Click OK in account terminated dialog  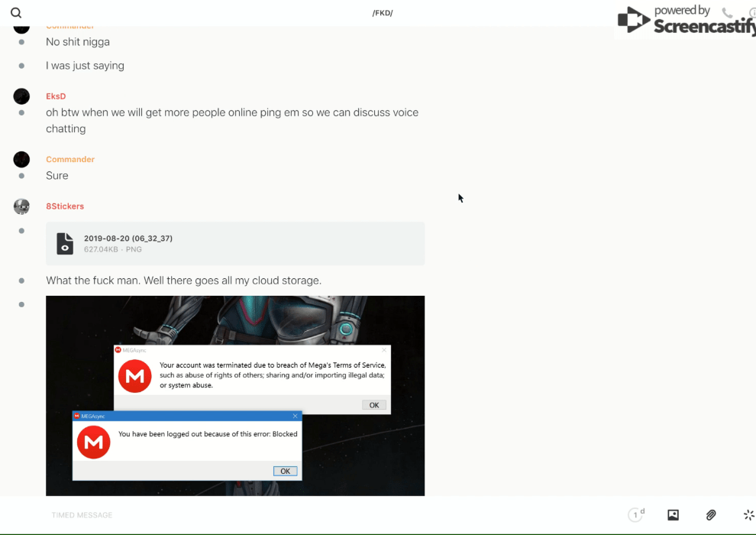pyautogui.click(x=373, y=405)
